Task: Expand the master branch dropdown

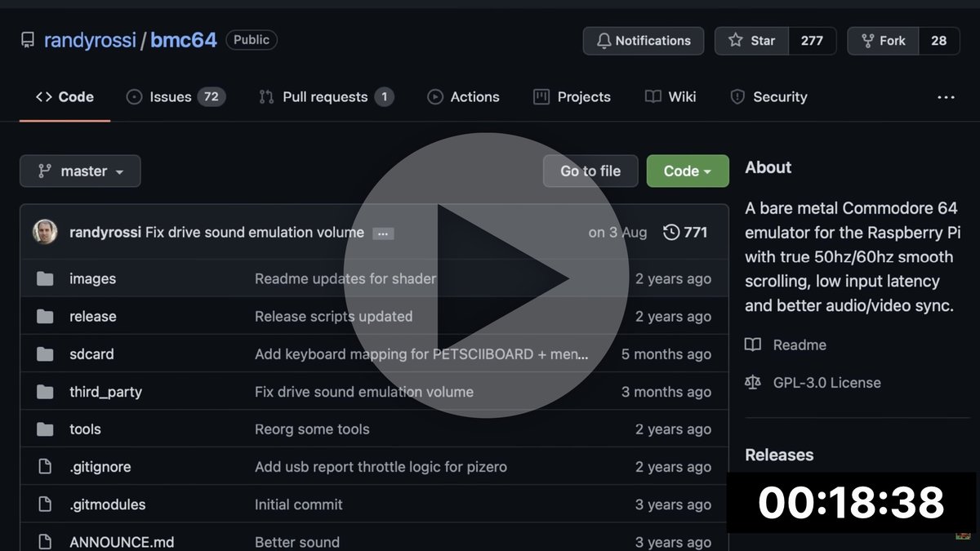Action: click(x=80, y=171)
